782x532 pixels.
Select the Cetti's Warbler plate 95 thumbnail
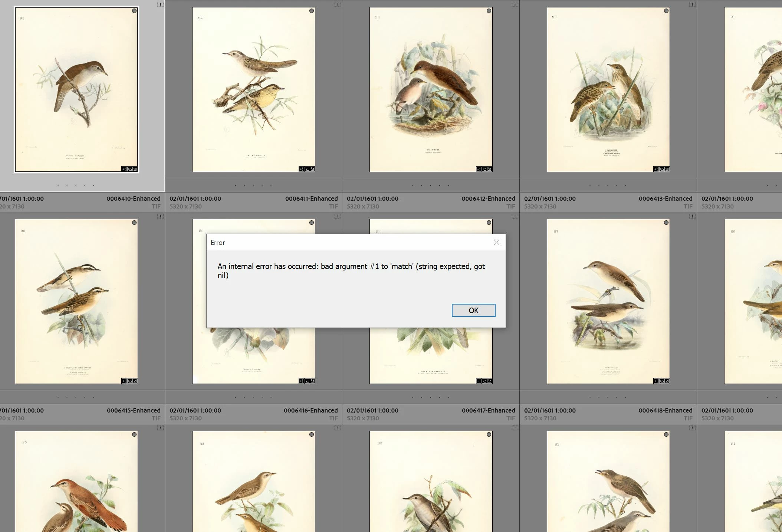(76, 89)
